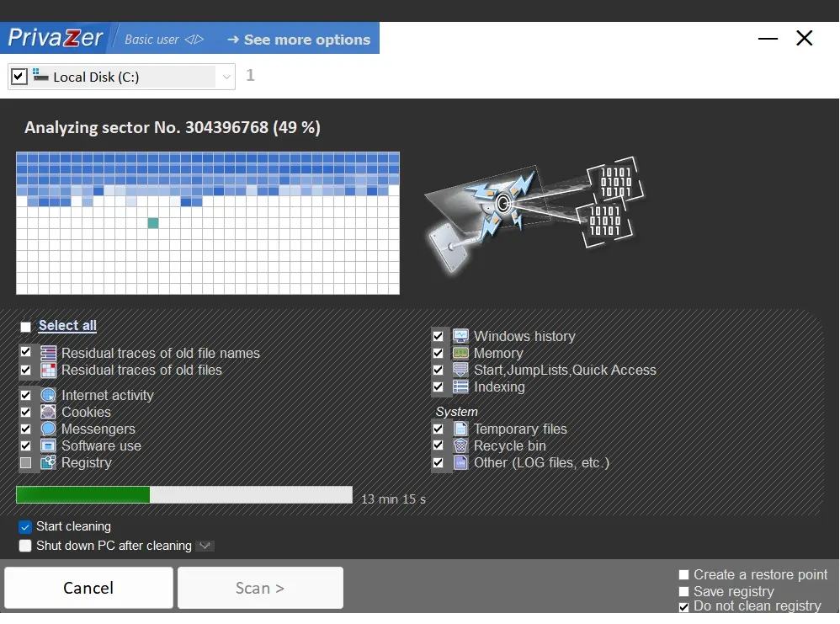Image resolution: width=840 pixels, height=624 pixels.
Task: Click the Residual traces of old file names icon
Action: pyautogui.click(x=48, y=353)
